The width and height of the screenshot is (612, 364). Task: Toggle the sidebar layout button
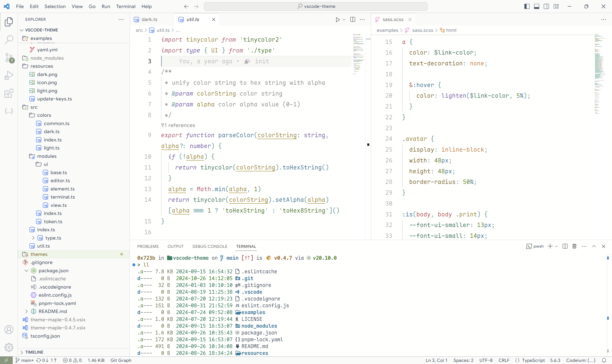click(527, 6)
